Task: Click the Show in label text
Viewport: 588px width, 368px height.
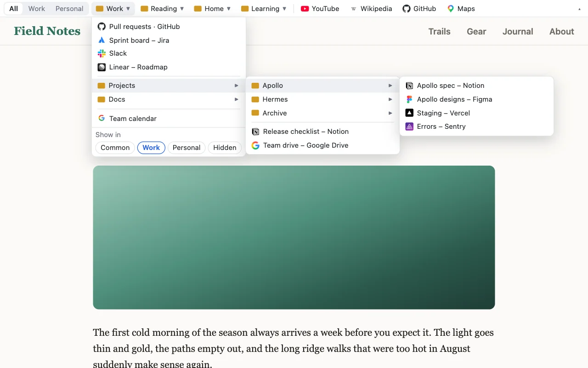Action: click(108, 135)
